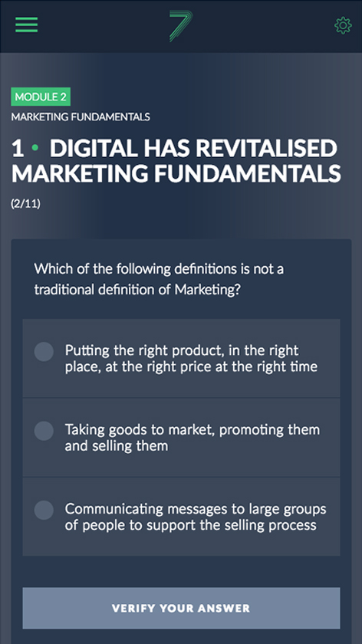Click the (2/11) progress counter

[26, 204]
